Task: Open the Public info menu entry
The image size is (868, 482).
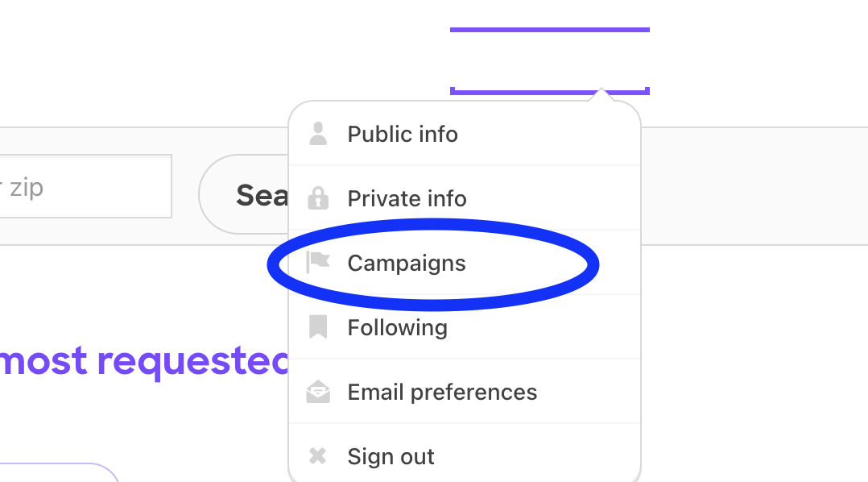Action: [x=403, y=134]
